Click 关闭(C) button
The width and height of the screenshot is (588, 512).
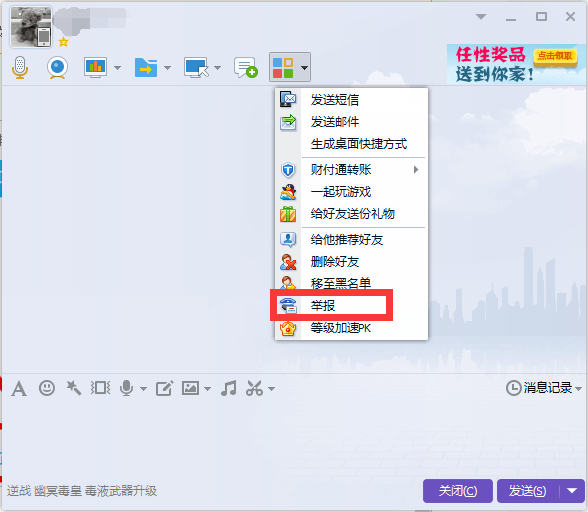458,491
